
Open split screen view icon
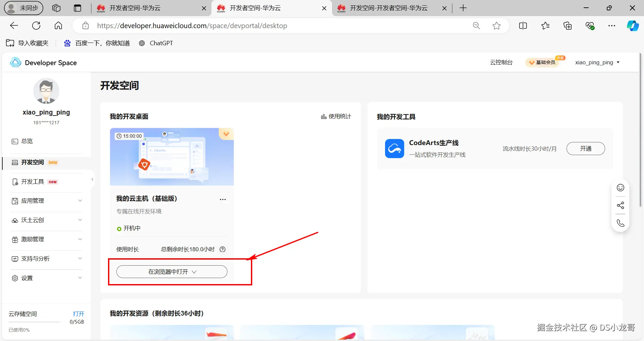tap(523, 26)
